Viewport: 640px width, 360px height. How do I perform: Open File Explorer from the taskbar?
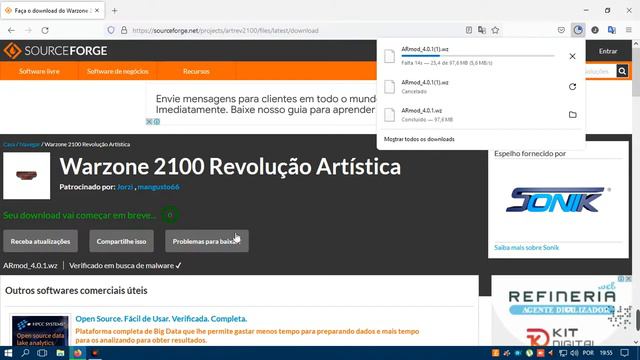[60, 353]
